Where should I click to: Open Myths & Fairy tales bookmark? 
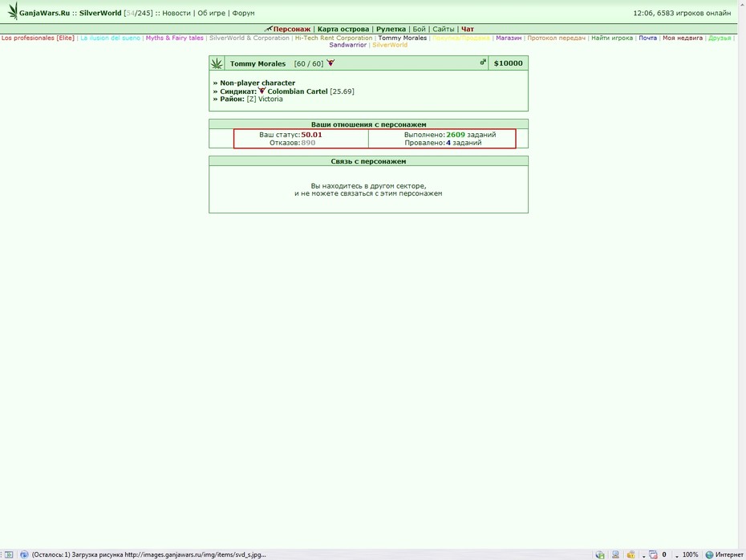coord(175,38)
